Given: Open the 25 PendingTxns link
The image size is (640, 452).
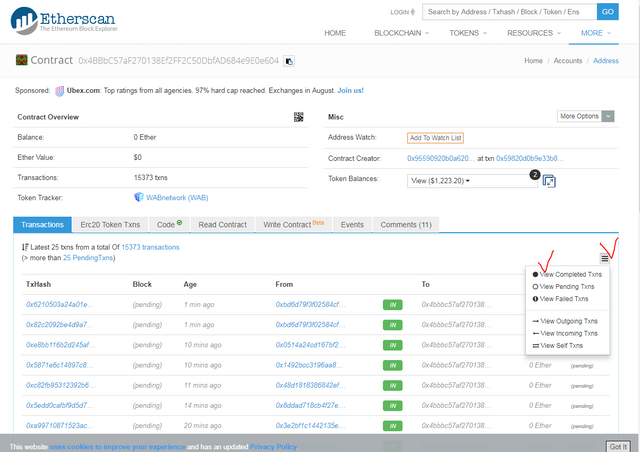Looking at the screenshot, I should coord(88,258).
